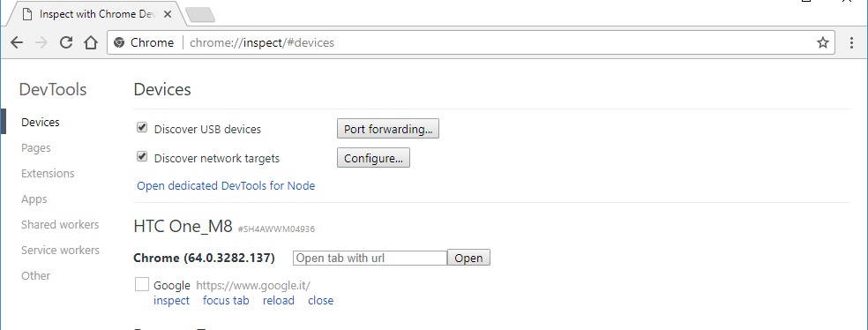Screen dimensions: 868x330
Task: Reload the page with the refresh icon
Action: coord(66,42)
